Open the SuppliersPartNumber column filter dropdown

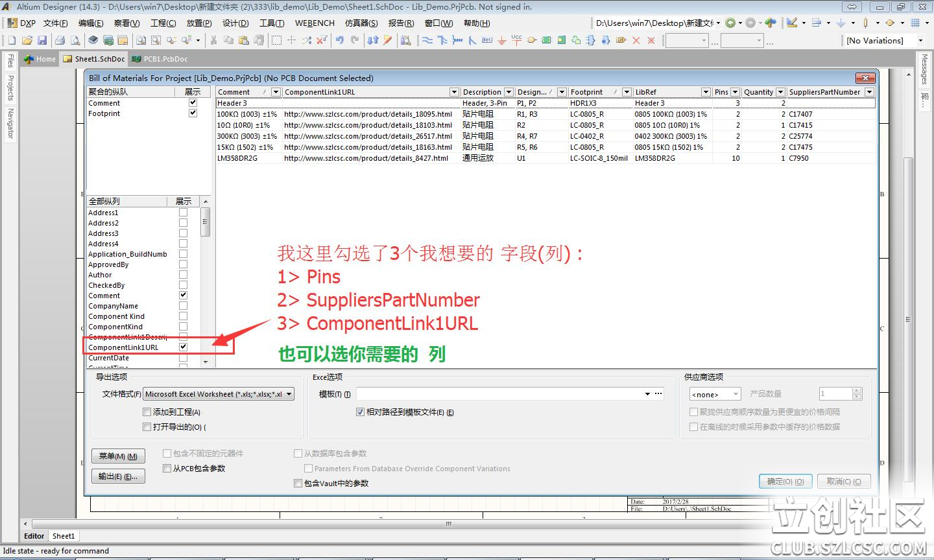(x=869, y=92)
